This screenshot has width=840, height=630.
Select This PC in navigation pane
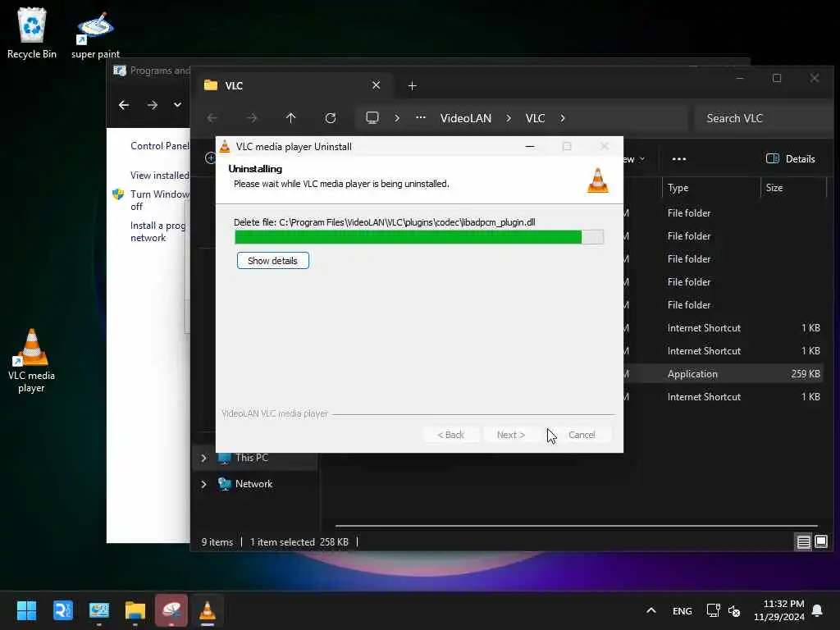pyautogui.click(x=252, y=458)
